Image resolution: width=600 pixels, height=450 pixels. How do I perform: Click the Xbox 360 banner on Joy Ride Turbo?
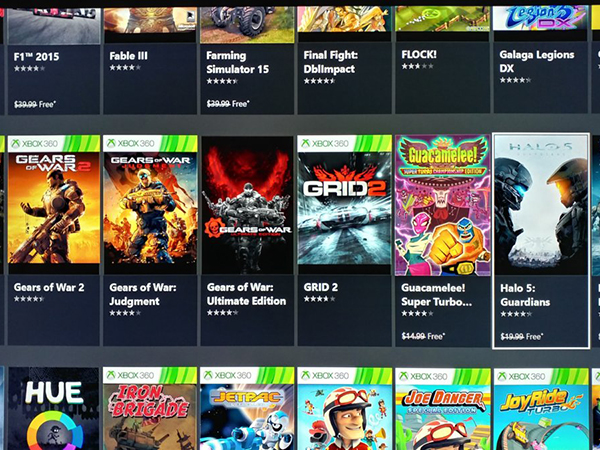[x=541, y=376]
